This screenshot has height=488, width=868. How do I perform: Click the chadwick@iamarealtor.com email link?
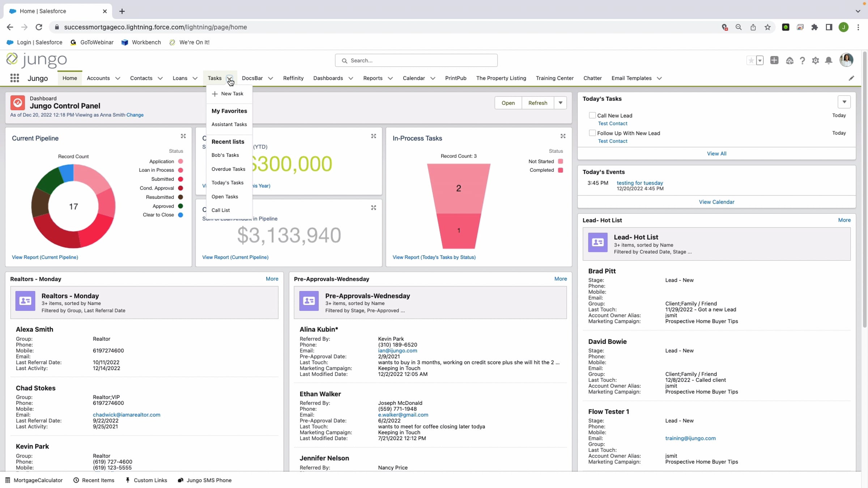(127, 415)
